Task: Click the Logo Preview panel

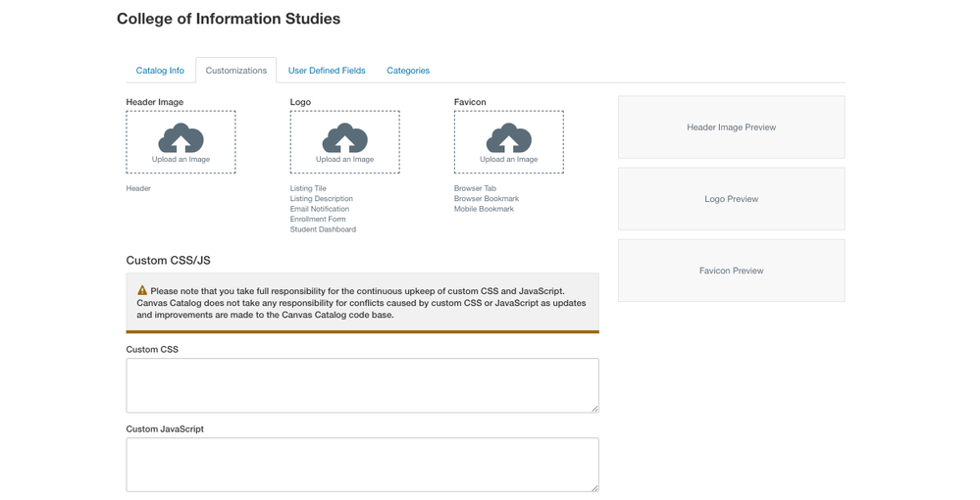Action: coord(731,199)
